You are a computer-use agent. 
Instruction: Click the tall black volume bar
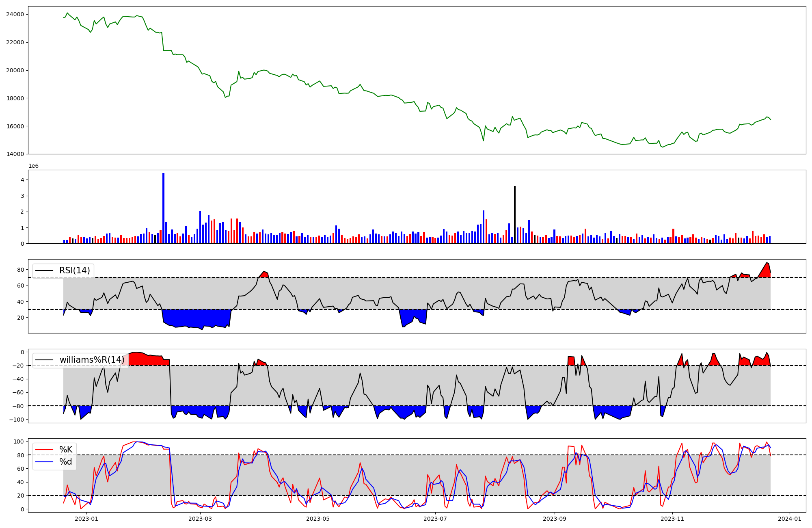click(x=515, y=214)
